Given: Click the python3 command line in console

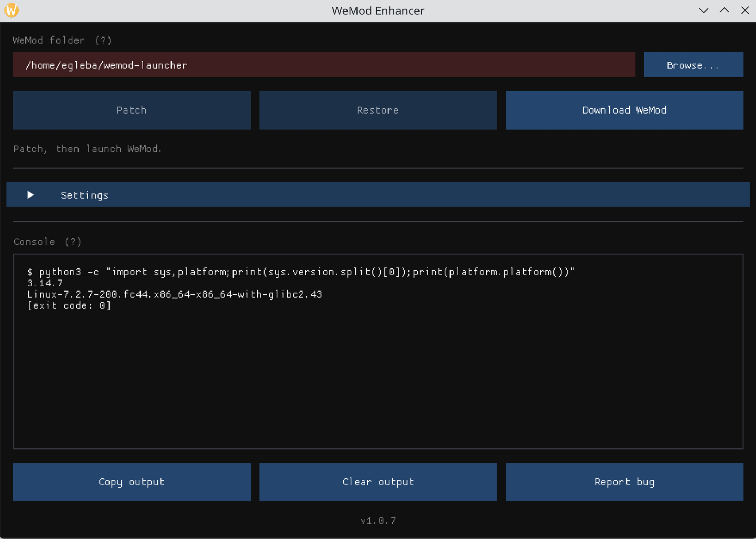Looking at the screenshot, I should coord(301,272).
